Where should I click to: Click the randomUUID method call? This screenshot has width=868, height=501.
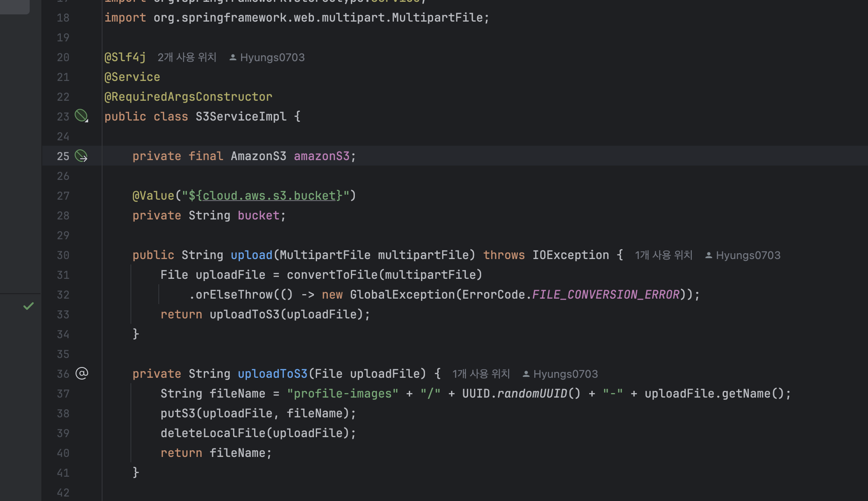[532, 394]
